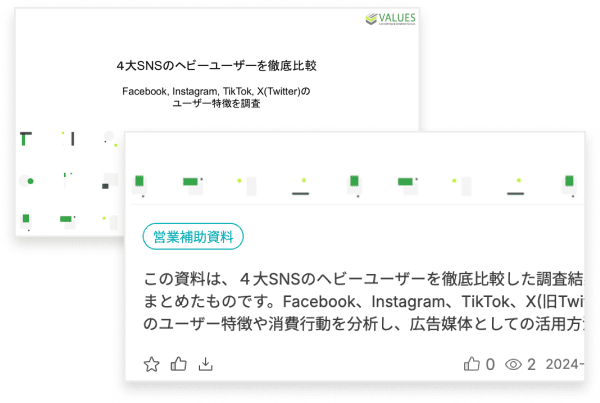Click the date text starting 2024-
Viewport: 600px width, 403px height.
click(564, 364)
